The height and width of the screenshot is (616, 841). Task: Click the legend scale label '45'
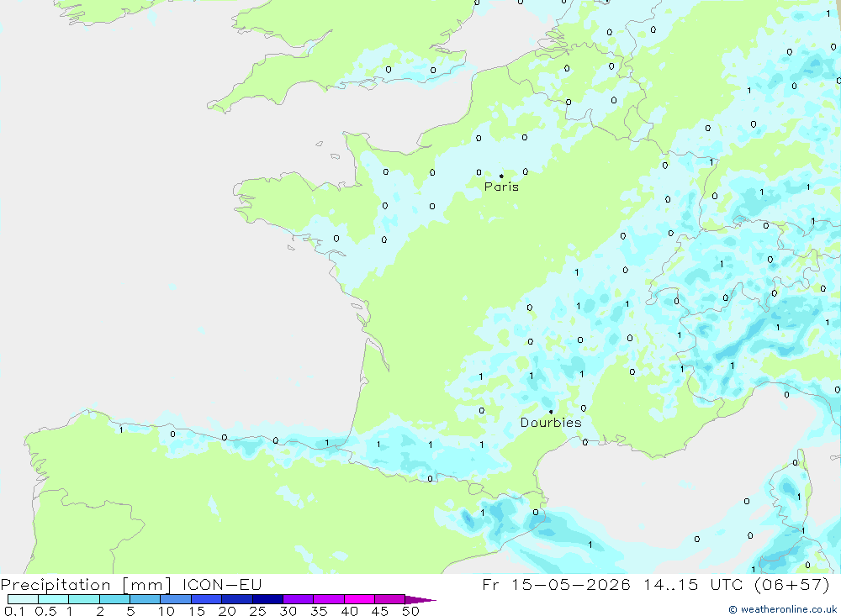tap(380, 611)
